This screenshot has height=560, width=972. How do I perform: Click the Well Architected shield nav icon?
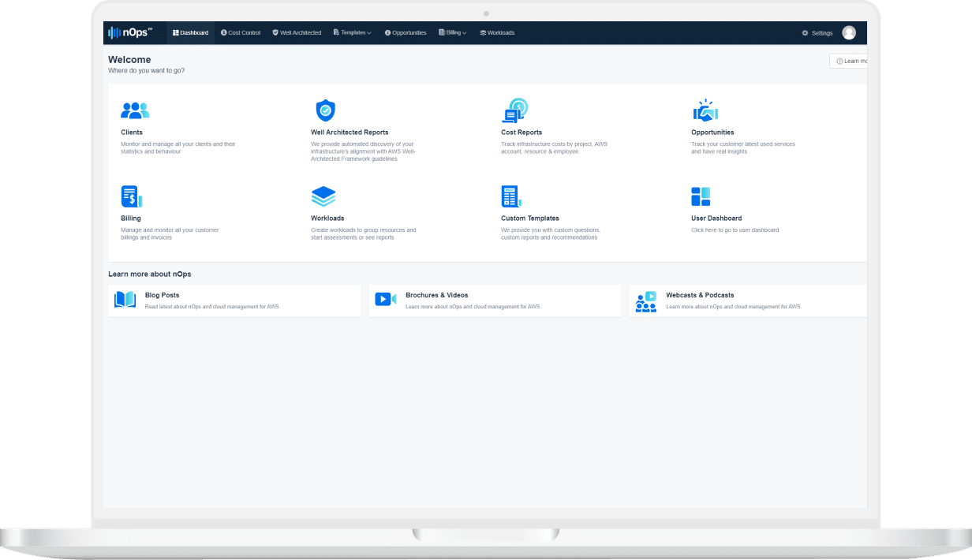(275, 33)
